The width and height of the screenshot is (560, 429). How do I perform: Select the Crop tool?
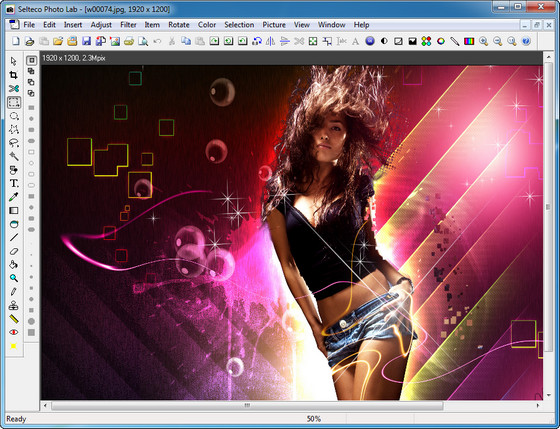pyautogui.click(x=14, y=75)
